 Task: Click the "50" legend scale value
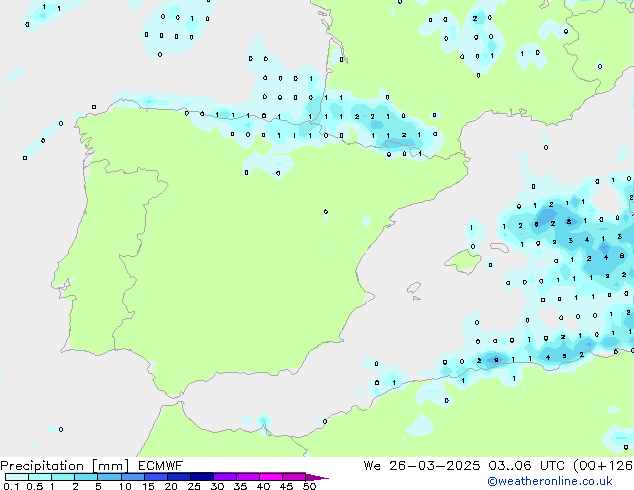(x=309, y=486)
